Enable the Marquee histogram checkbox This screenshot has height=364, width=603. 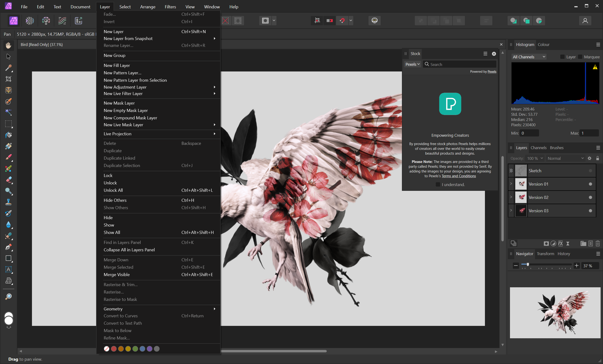(580, 57)
